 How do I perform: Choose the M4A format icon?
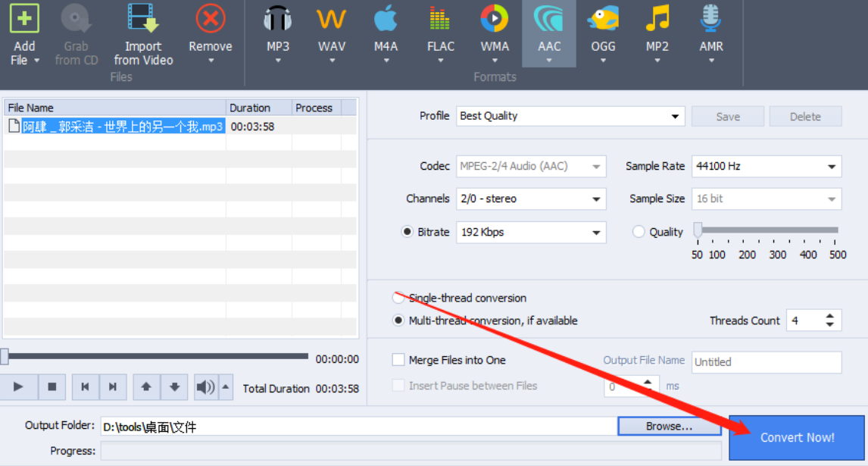pyautogui.click(x=386, y=18)
